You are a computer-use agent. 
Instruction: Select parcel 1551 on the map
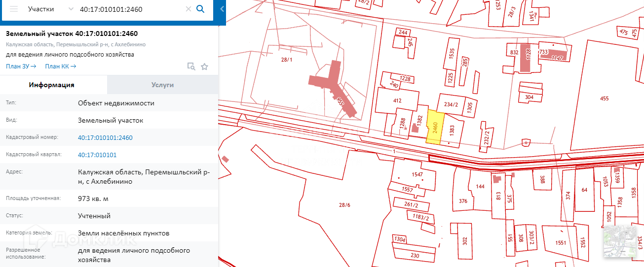click(x=561, y=243)
